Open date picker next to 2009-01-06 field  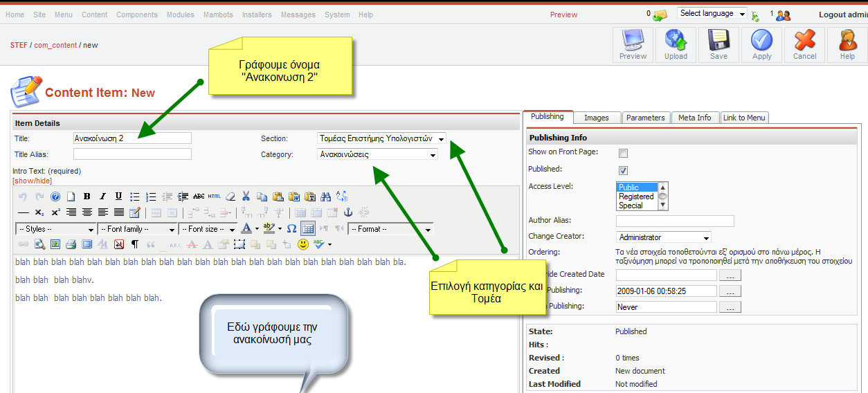tap(730, 291)
